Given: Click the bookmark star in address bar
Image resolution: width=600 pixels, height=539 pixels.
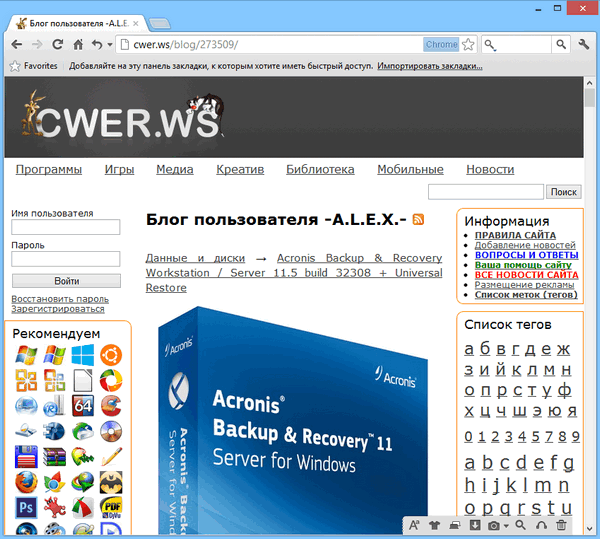Looking at the screenshot, I should [467, 44].
